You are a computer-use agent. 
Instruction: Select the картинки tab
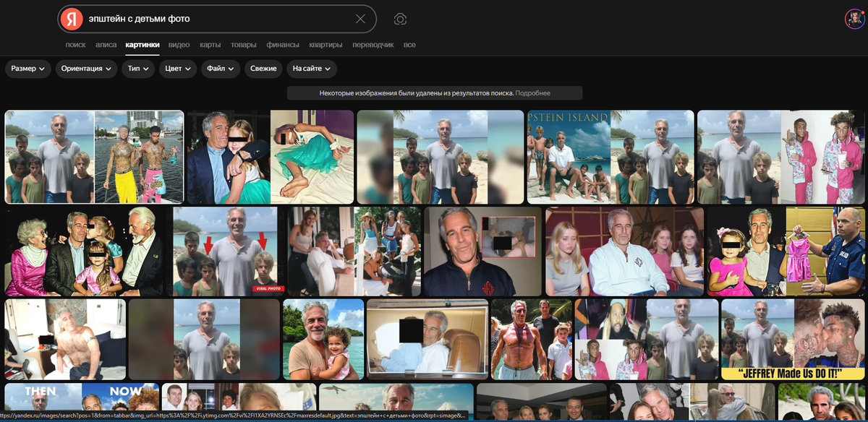pos(142,45)
